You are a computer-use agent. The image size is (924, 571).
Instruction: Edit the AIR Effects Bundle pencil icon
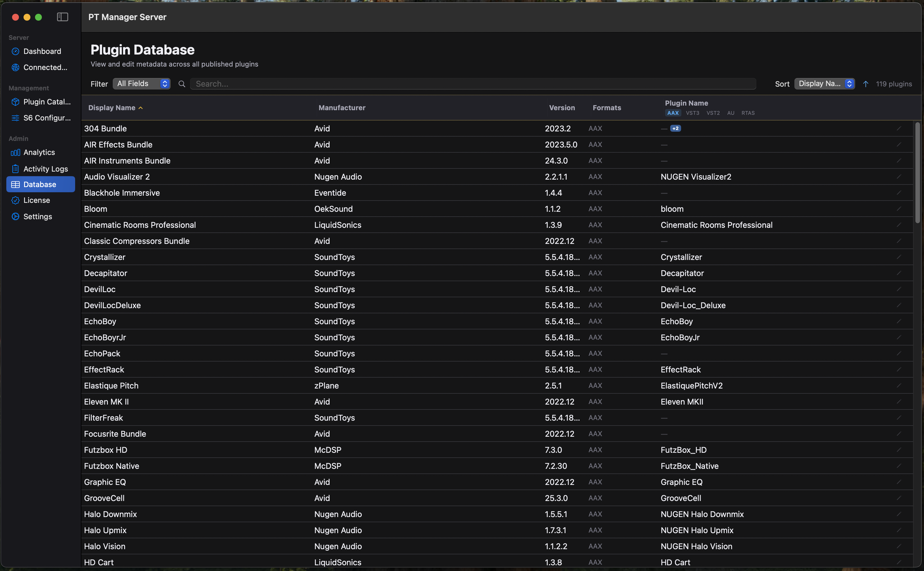tap(899, 145)
